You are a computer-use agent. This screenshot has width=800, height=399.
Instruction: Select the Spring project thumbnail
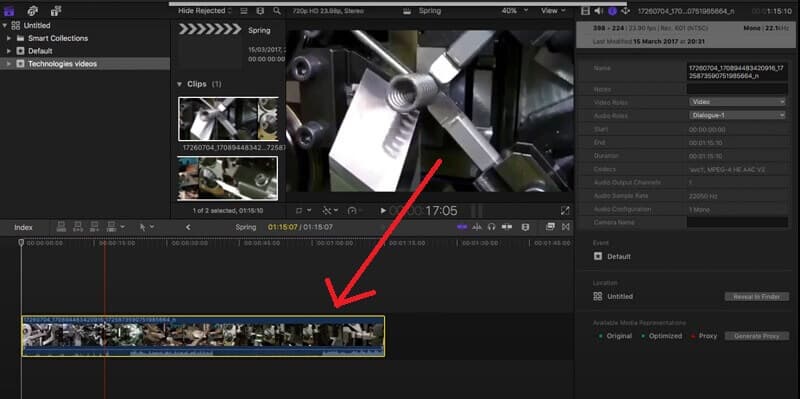(210, 46)
